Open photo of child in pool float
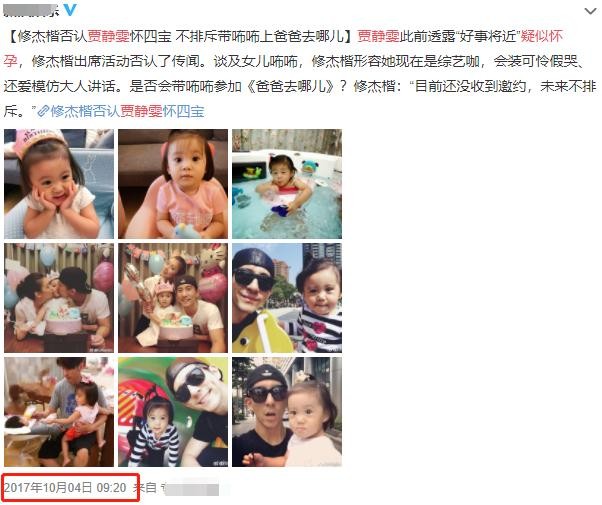 (x=287, y=184)
